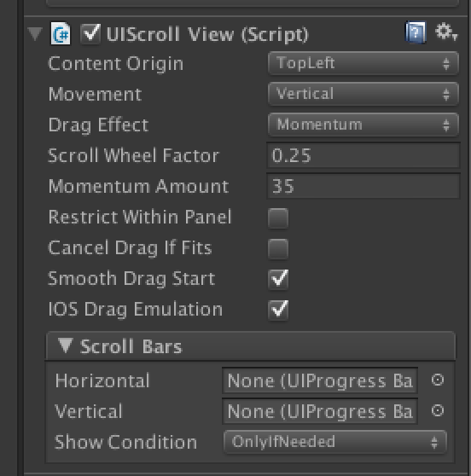Pick object for Vertical scroll bar

(x=438, y=410)
